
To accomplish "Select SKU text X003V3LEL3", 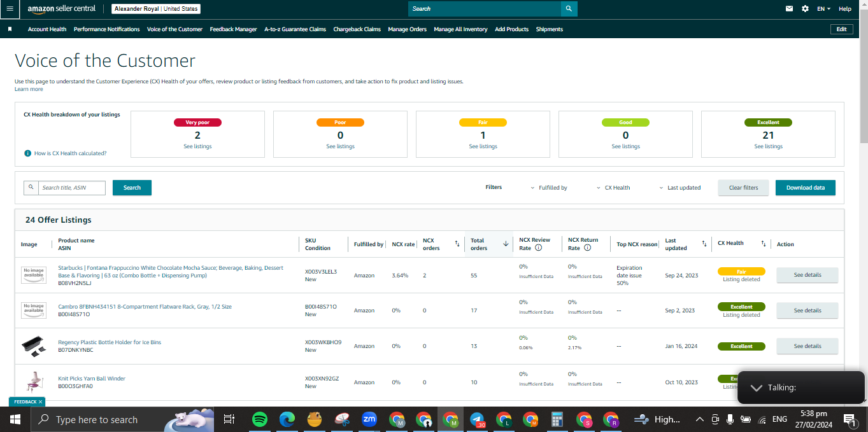I will [321, 272].
